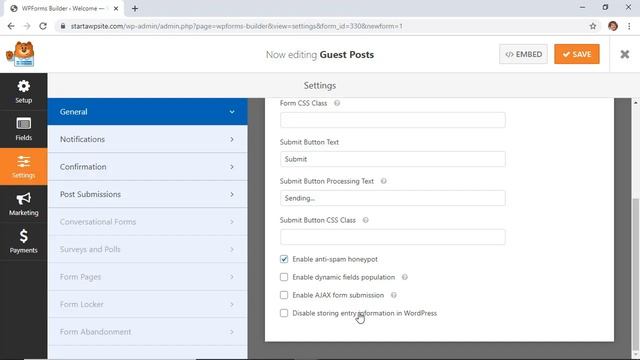Image resolution: width=640 pixels, height=360 pixels.
Task: Expand the Notifications section chevron
Action: coord(232,139)
